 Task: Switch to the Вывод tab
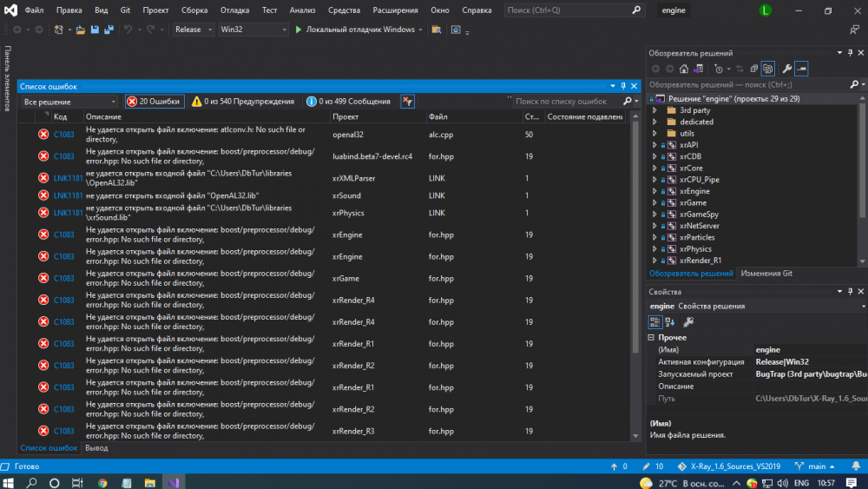96,448
